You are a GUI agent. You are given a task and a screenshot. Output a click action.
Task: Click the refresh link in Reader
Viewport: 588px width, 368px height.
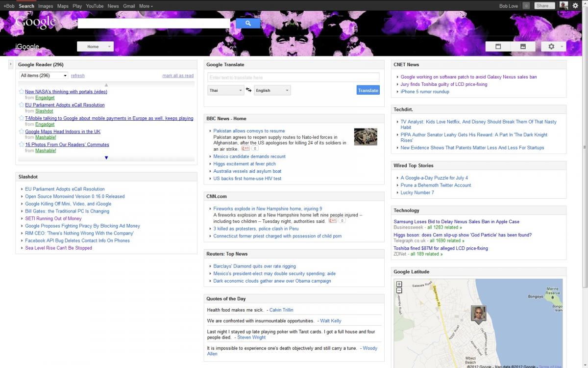78,76
